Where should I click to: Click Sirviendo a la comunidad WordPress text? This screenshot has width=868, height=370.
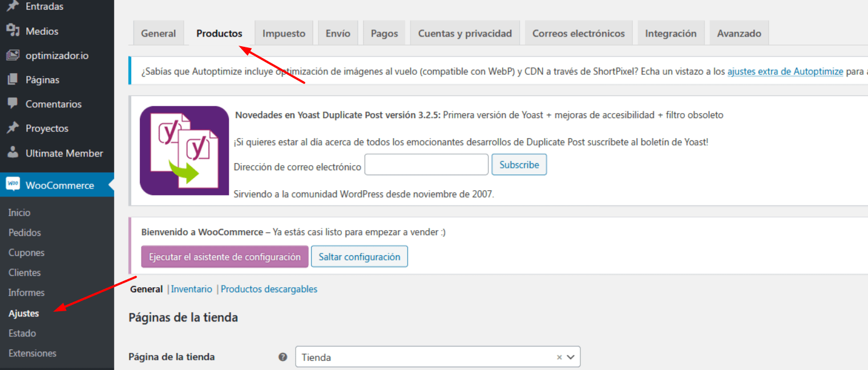364,194
